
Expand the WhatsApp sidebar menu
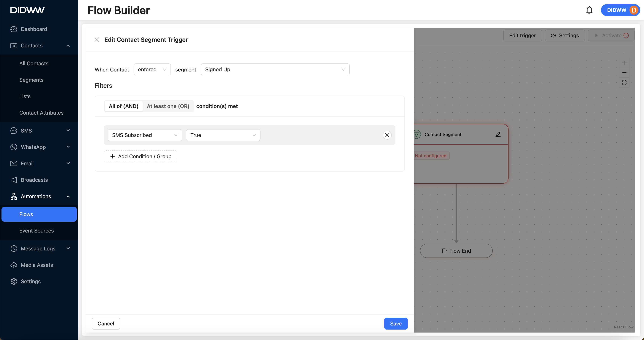click(x=40, y=147)
